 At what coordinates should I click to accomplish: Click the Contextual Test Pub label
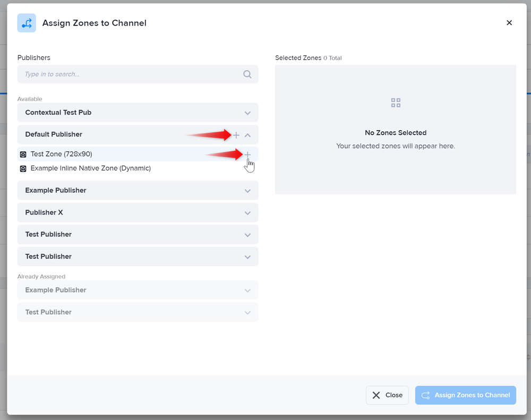coord(58,113)
